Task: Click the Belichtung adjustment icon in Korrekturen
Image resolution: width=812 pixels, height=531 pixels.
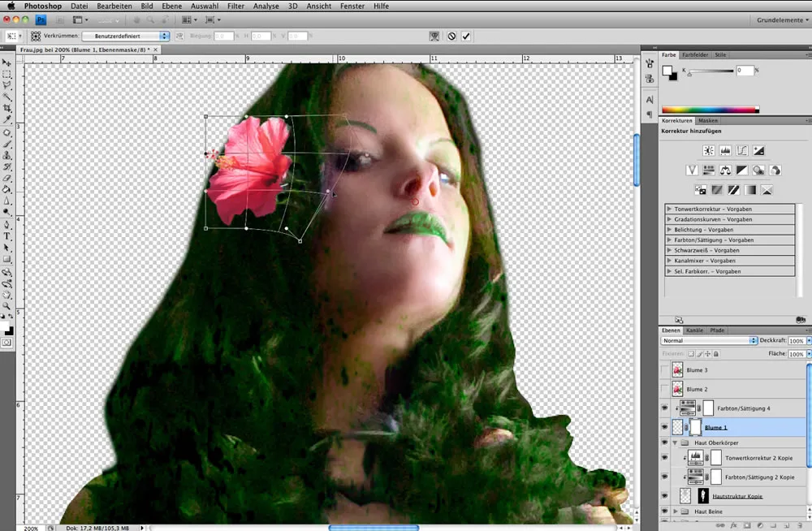Action: [758, 150]
